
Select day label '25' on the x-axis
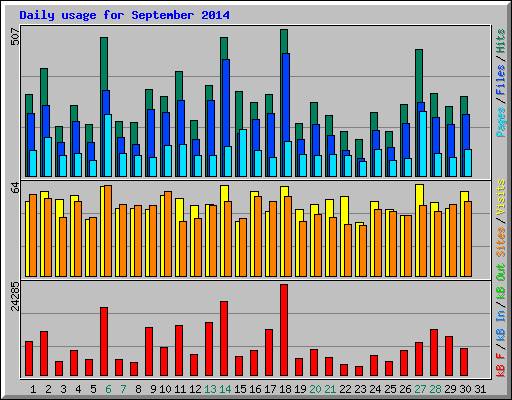(390, 389)
